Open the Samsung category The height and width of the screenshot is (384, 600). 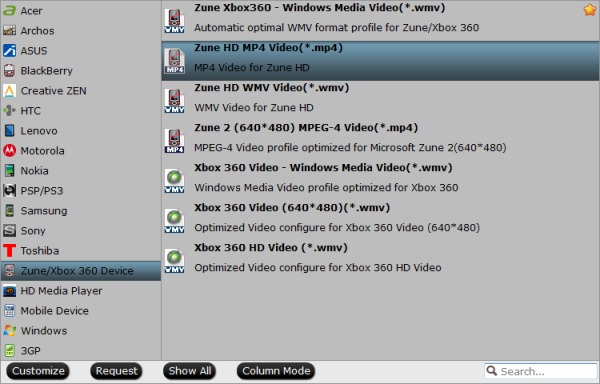pyautogui.click(x=81, y=210)
